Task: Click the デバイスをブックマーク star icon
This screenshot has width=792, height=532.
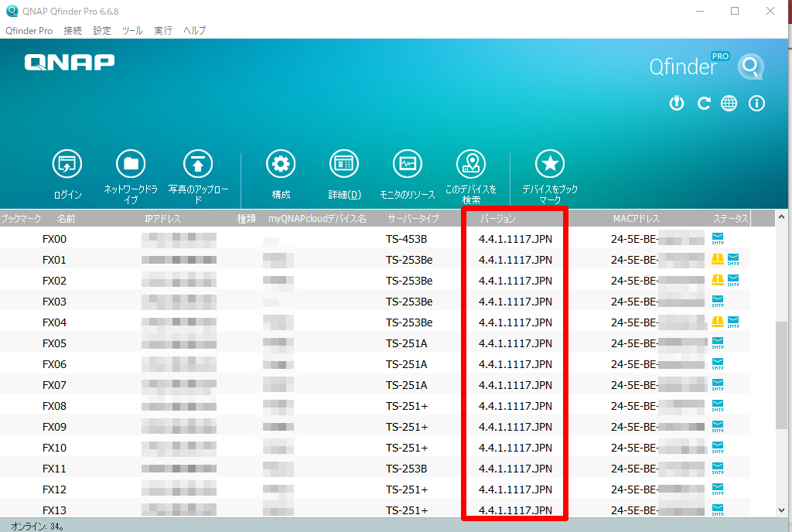Action: [550, 164]
